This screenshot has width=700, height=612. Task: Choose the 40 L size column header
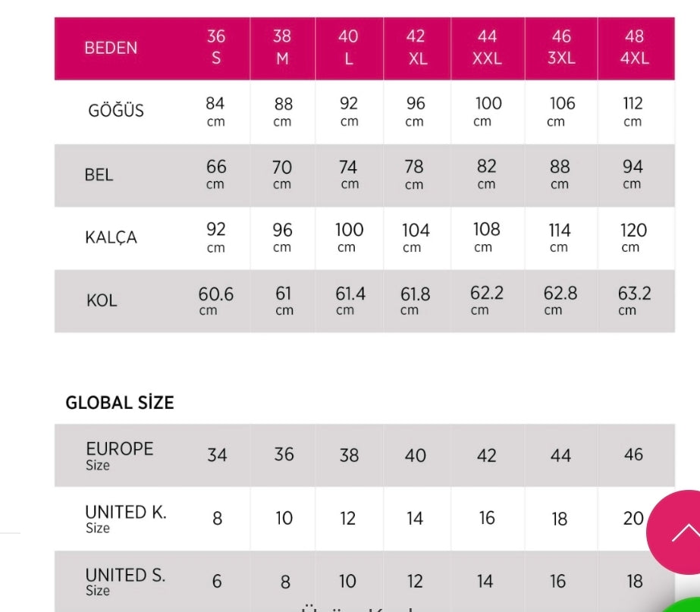click(x=349, y=48)
